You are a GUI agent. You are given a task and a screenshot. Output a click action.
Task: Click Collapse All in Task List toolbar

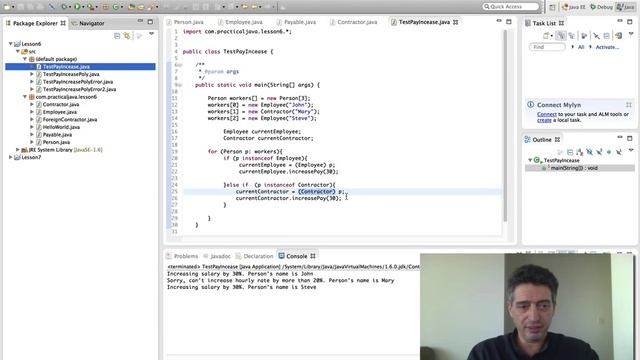[607, 36]
